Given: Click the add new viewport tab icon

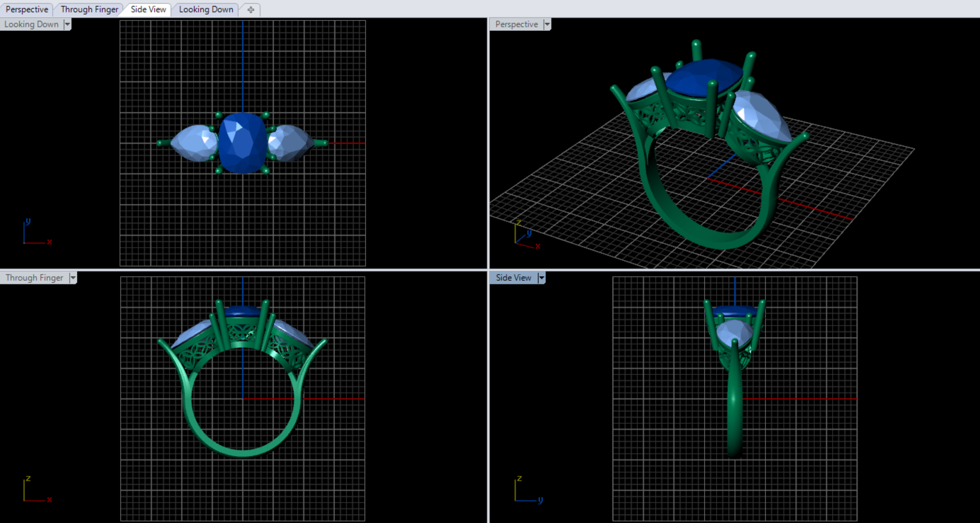Looking at the screenshot, I should [251, 9].
